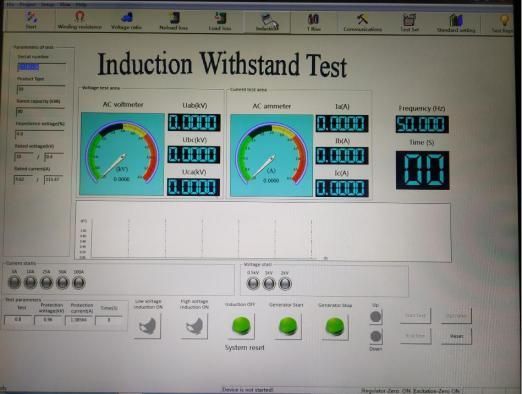This screenshot has width=522, height=394.
Task: Click the round Down button
Action: [x=376, y=336]
